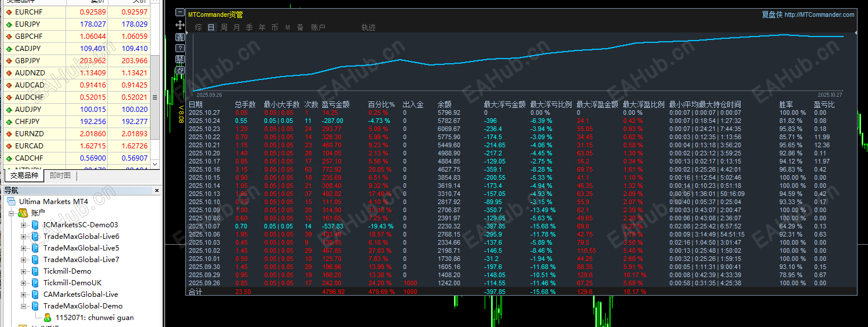Click the four-arrow move panel icon
Screen dimensions: 868x327
coord(180,25)
